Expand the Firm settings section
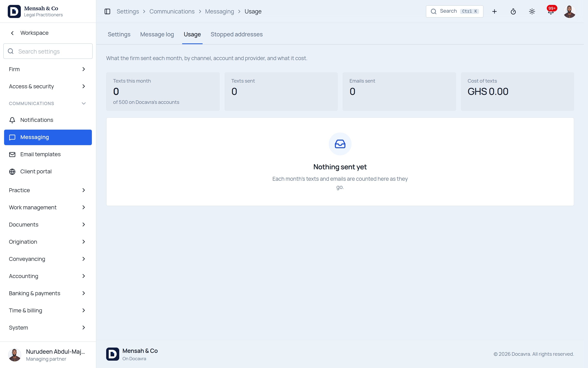 click(x=48, y=69)
